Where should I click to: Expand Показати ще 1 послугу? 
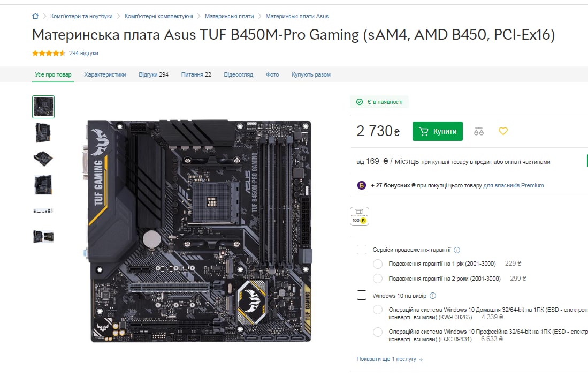(390, 359)
